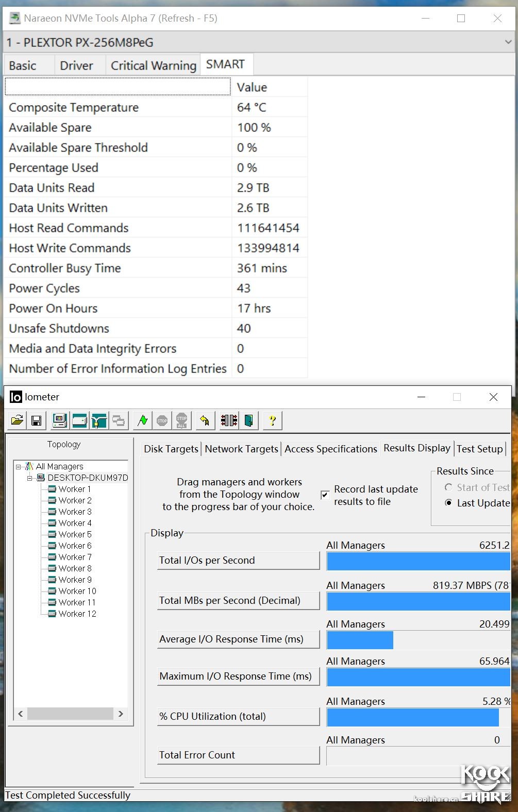Screen dimensions: 518x812
Task: Click the Unsafe Shutdowns row label
Action: click(x=59, y=328)
